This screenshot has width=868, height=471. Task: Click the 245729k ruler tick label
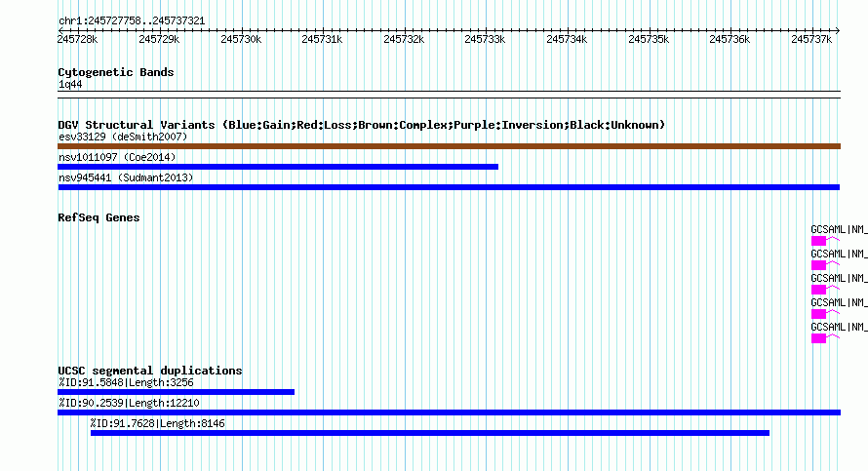[x=159, y=39]
